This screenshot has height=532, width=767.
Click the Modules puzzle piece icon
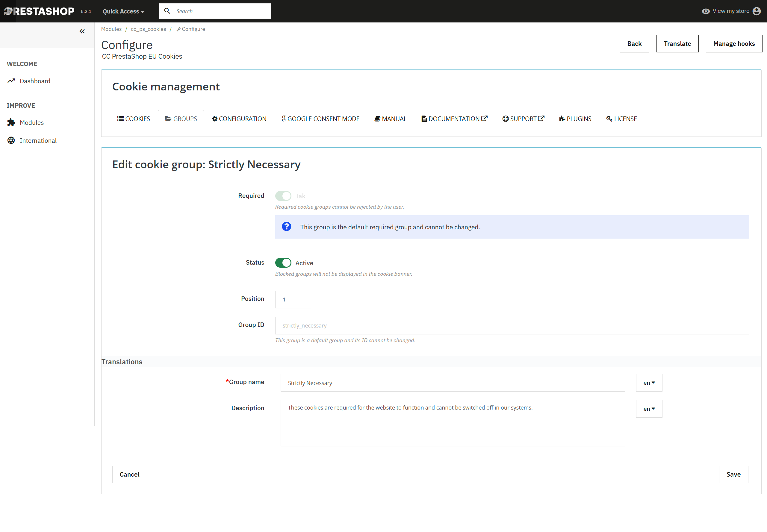tap(11, 122)
